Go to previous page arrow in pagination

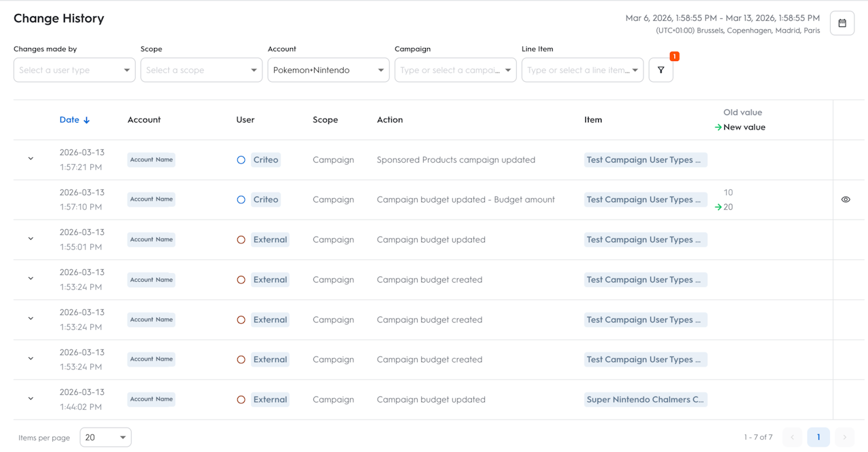[x=792, y=437]
